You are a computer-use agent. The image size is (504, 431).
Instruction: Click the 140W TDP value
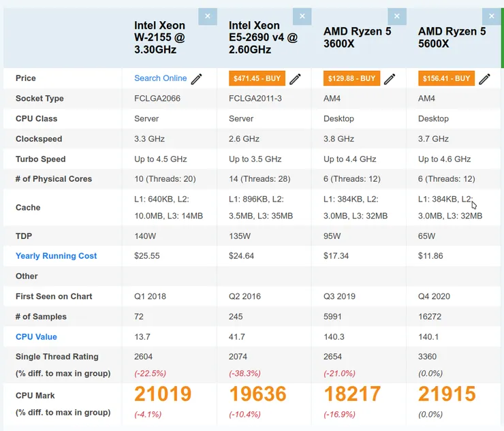point(145,236)
